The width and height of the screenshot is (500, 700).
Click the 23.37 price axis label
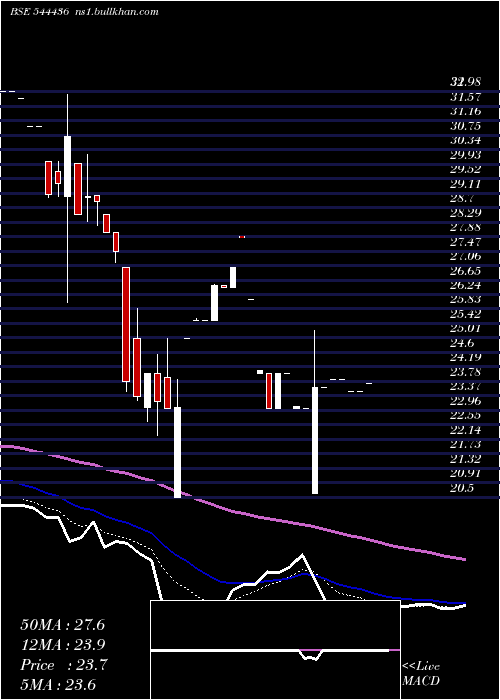(x=465, y=386)
